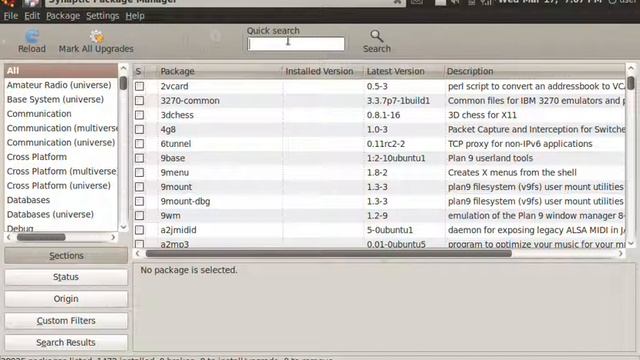Click version 5-0ubuntu1 of a2jmidid
The width and height of the screenshot is (640, 360).
390,230
